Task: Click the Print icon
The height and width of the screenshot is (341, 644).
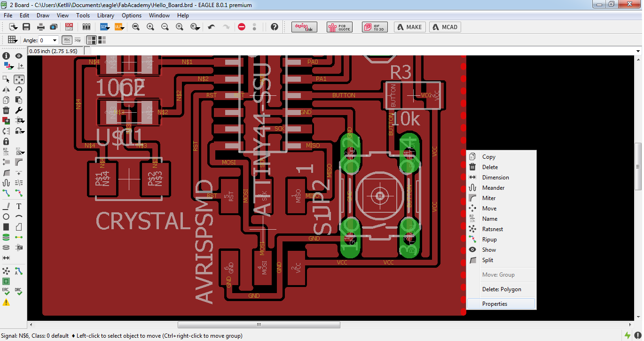Action: (x=41, y=27)
